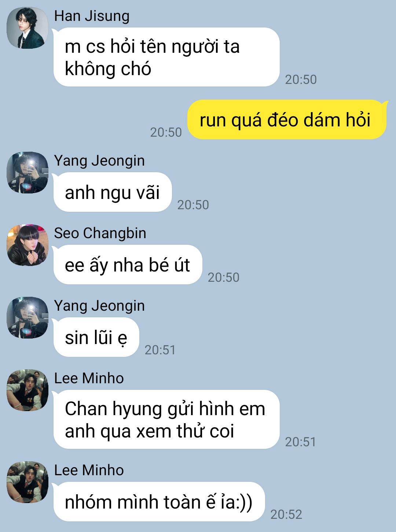This screenshot has height=532, width=396.
Task: Tap the 'nhóm mình toàn ế ỉa:))' message
Action: pyautogui.click(x=159, y=502)
